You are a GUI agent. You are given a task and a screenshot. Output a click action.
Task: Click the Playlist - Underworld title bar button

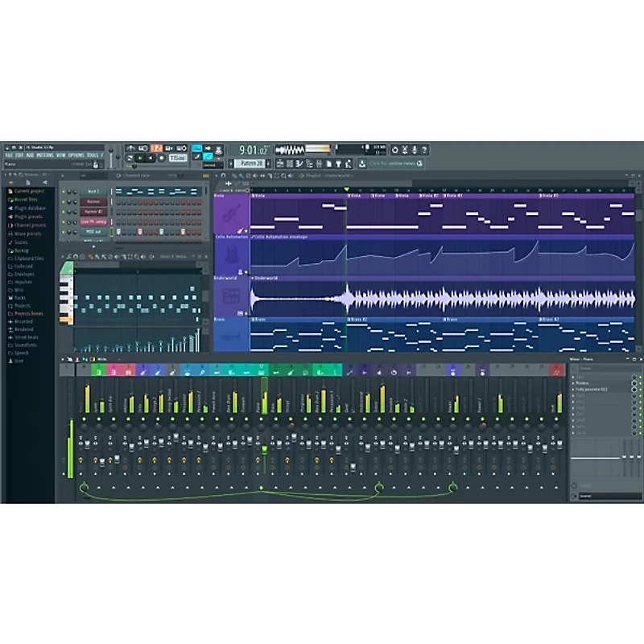tap(332, 175)
